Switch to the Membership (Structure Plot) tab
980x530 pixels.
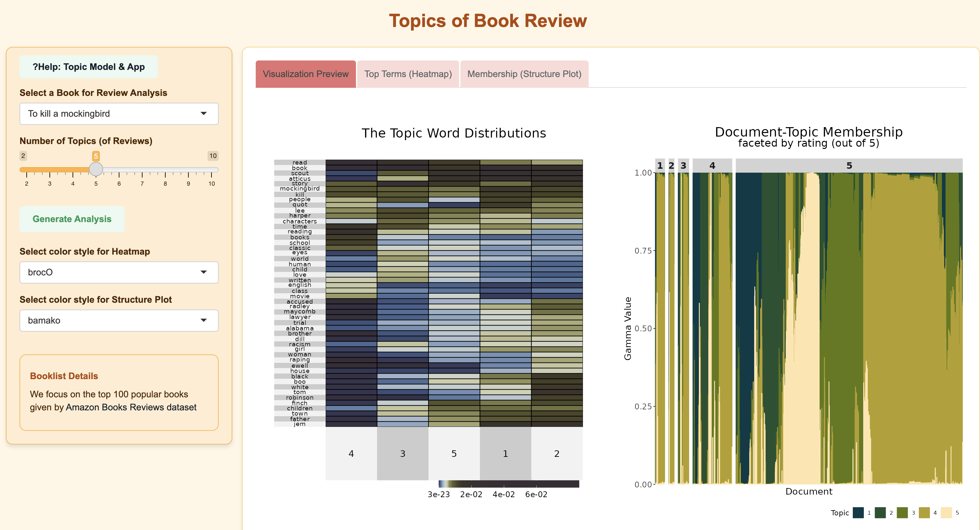pyautogui.click(x=524, y=74)
